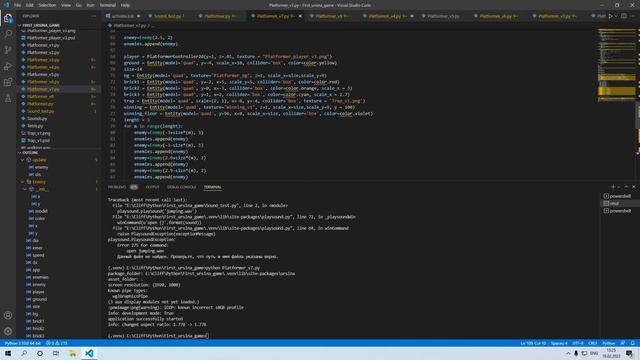Go to line via Ln Col indicator
Screen dimensions: 640x360
pos(533,343)
